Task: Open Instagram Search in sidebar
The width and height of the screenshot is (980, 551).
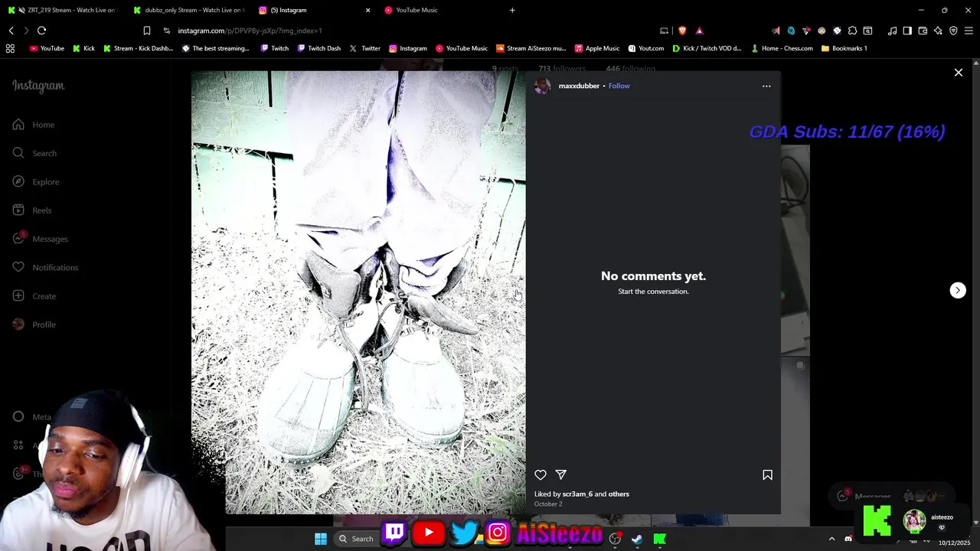Action: [x=35, y=153]
